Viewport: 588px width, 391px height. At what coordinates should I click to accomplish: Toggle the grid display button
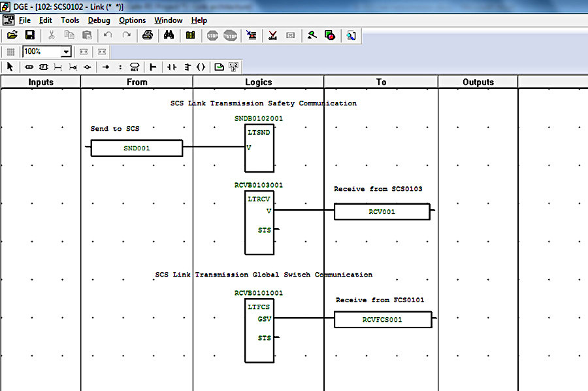10,52
